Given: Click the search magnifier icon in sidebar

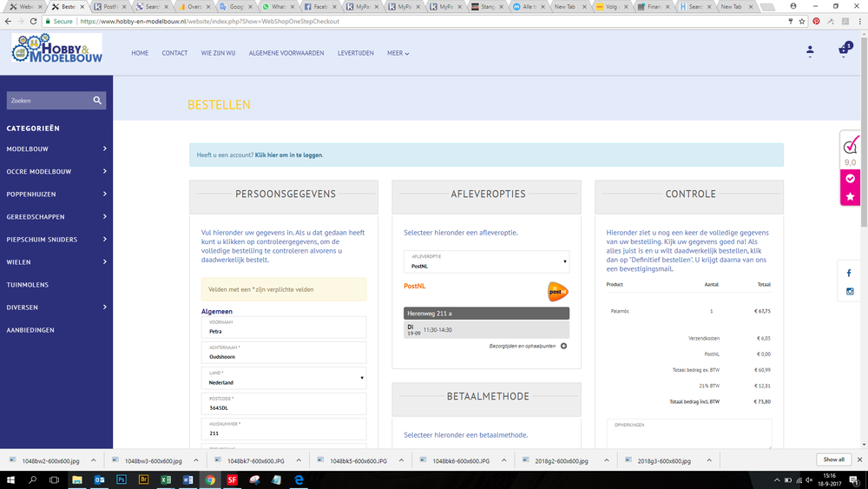Looking at the screenshot, I should (97, 100).
